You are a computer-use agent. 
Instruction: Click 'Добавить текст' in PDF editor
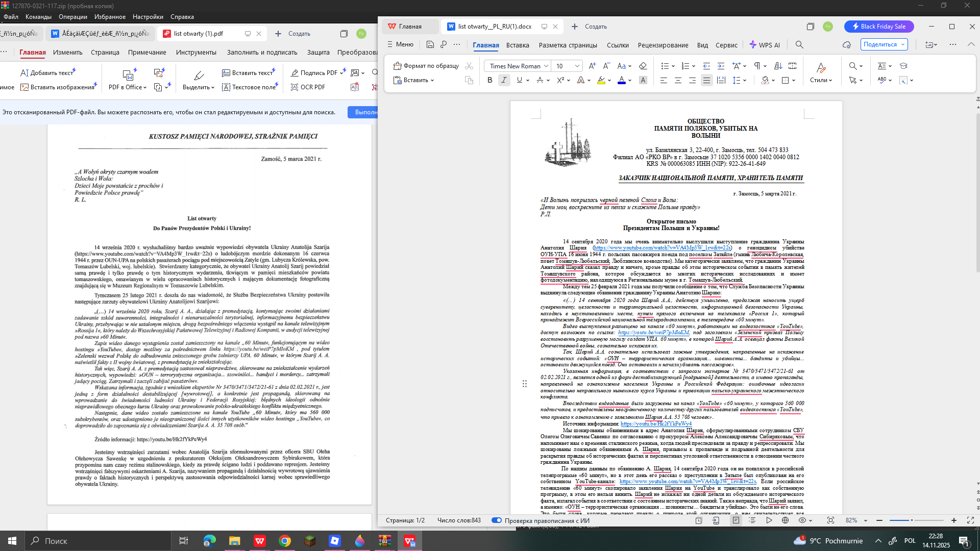(x=47, y=73)
